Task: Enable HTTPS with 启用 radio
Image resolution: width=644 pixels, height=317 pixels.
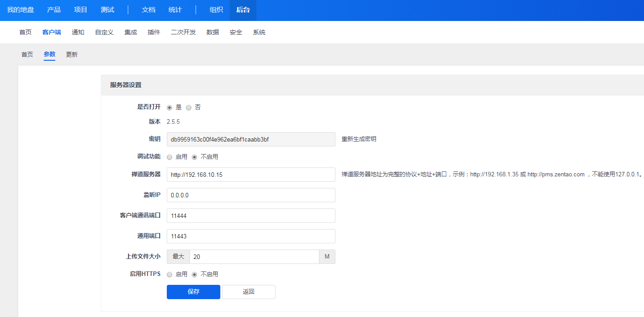Action: click(169, 275)
